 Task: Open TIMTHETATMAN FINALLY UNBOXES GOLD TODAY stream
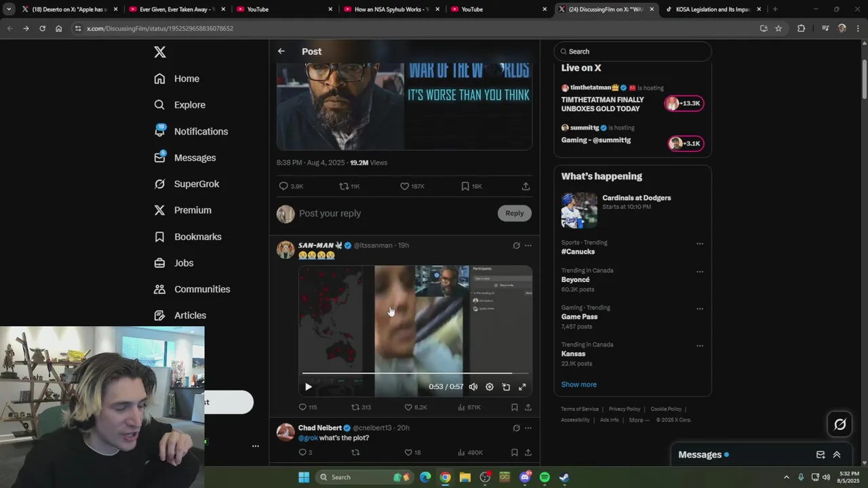coord(603,104)
